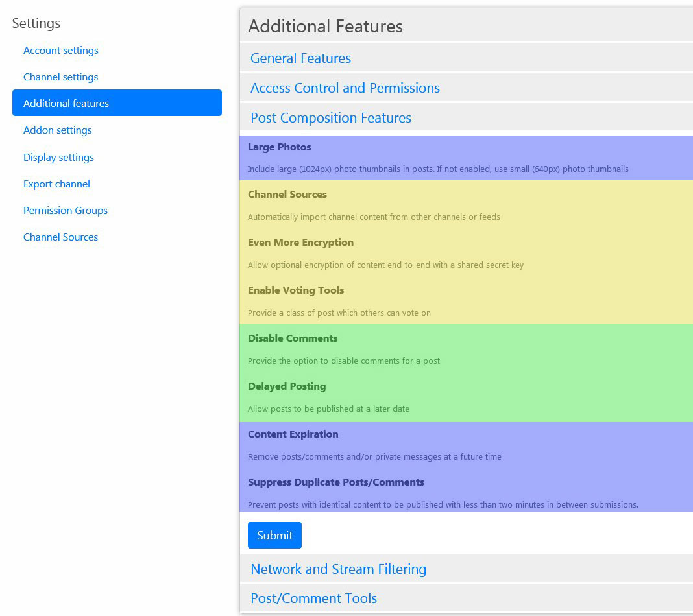Go to Channel settings page

click(61, 77)
